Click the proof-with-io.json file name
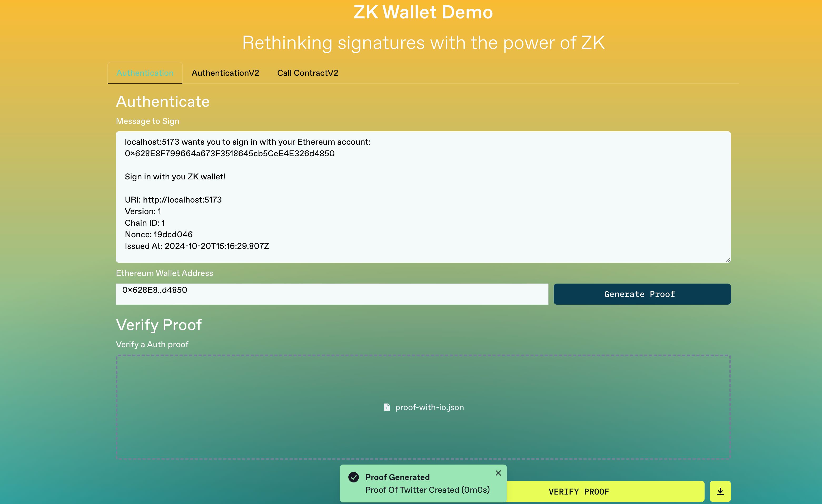This screenshot has width=822, height=504. click(429, 407)
